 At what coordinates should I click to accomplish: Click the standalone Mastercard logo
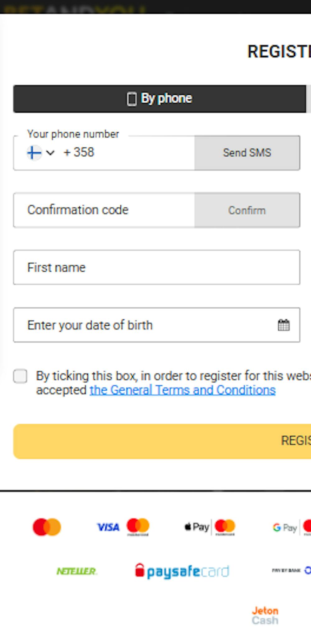click(x=47, y=527)
